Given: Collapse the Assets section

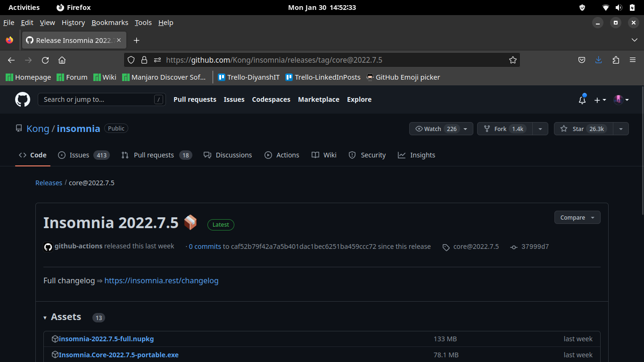Looking at the screenshot, I should 45,317.
